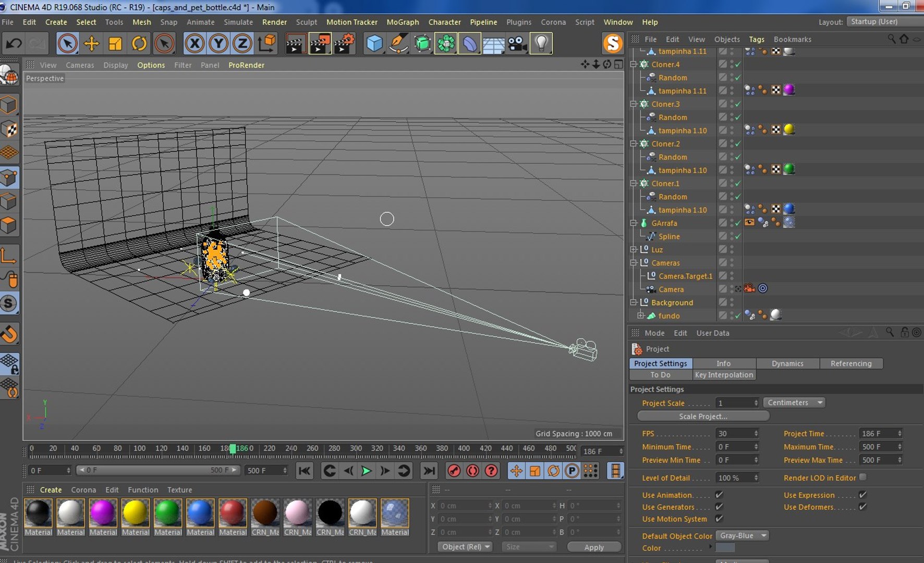Toggle Parameter keyframe recording

click(572, 471)
